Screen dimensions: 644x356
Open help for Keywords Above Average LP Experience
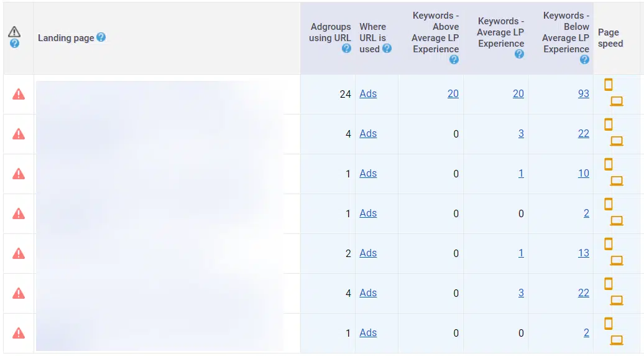454,60
